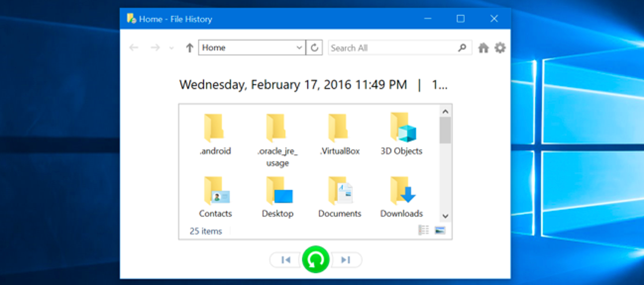Click the search magnifier icon
644x285 pixels.
(462, 48)
